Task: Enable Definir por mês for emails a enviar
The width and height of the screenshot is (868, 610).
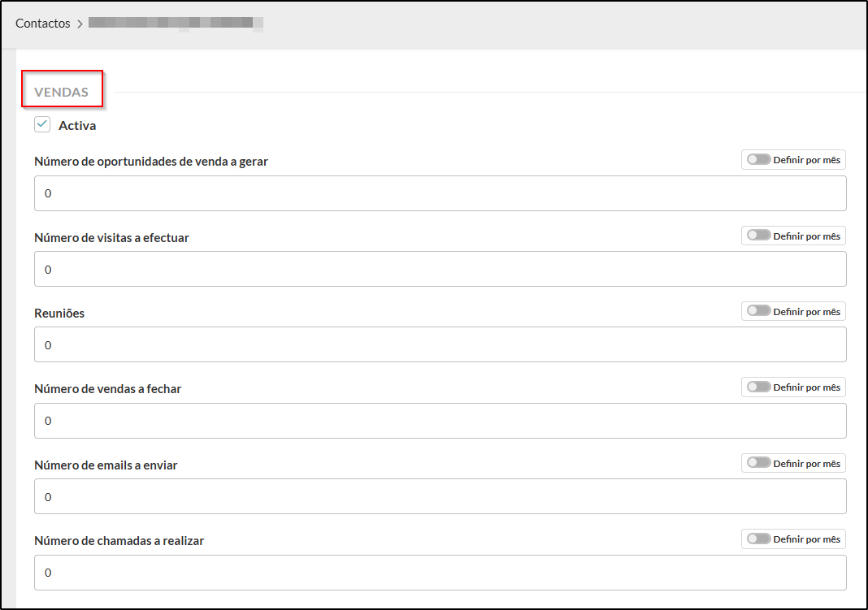Action: [x=759, y=463]
